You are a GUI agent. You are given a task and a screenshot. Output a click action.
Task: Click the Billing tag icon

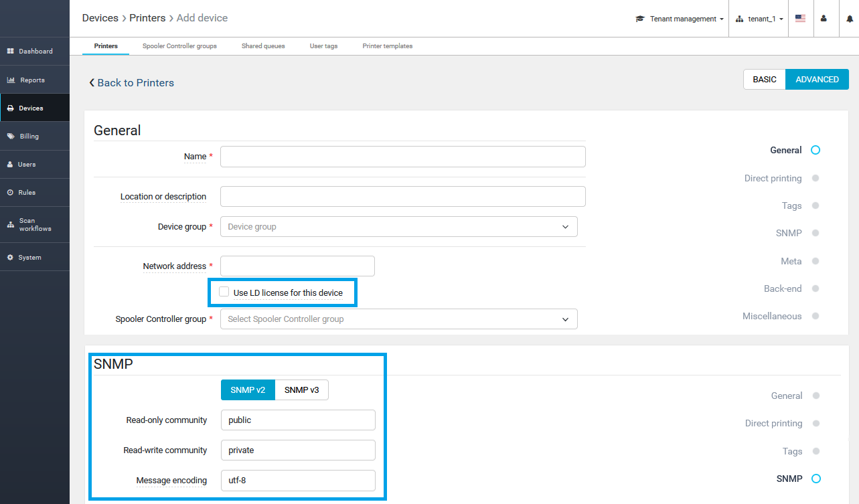pyautogui.click(x=11, y=137)
